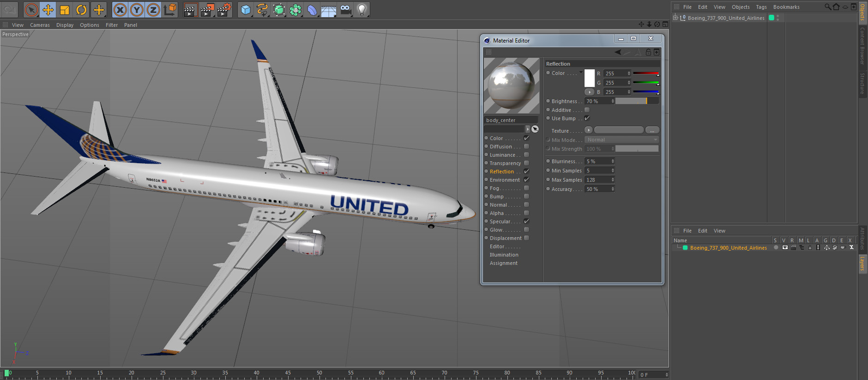
Task: Click back arrow in Material Editor
Action: pyautogui.click(x=618, y=52)
